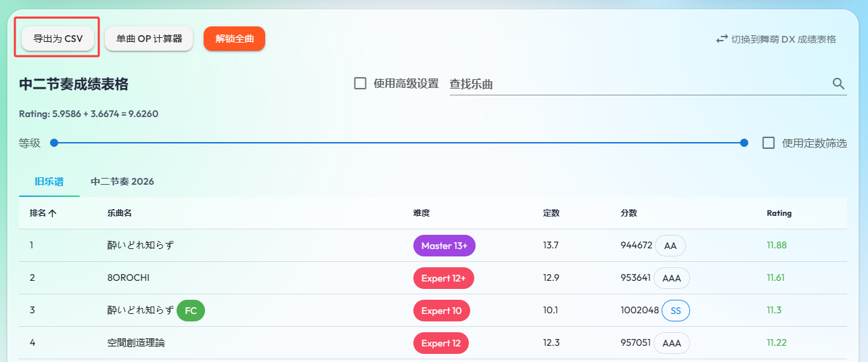Viewport: 868px width, 362px height.
Task: Click score value 944672
Action: click(637, 246)
